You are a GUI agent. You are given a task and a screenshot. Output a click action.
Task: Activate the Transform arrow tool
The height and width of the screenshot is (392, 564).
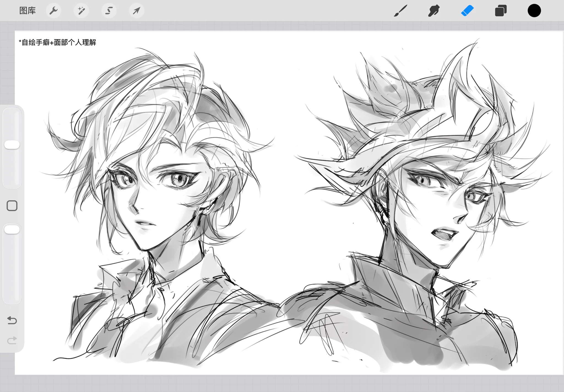click(137, 11)
